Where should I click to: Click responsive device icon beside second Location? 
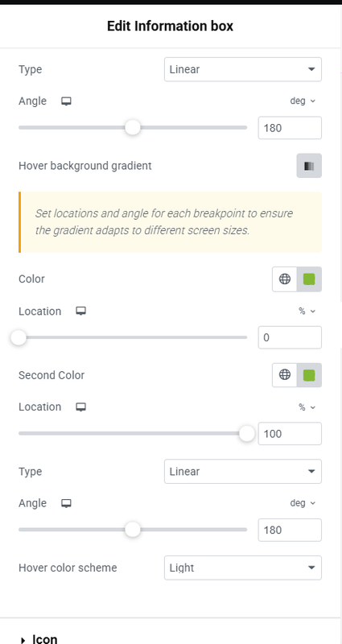(x=81, y=407)
